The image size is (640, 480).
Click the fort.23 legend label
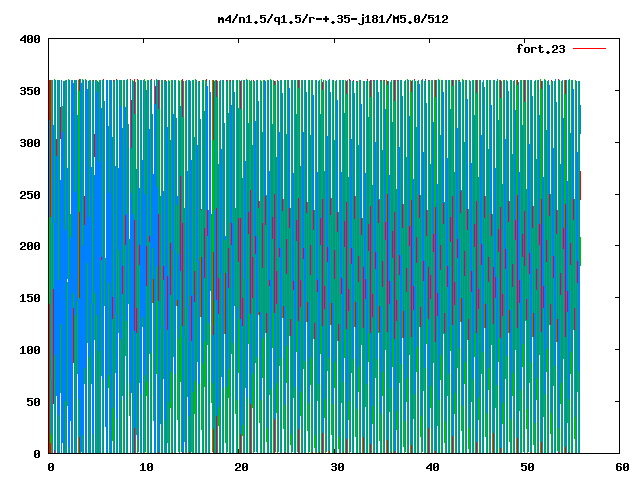click(540, 49)
